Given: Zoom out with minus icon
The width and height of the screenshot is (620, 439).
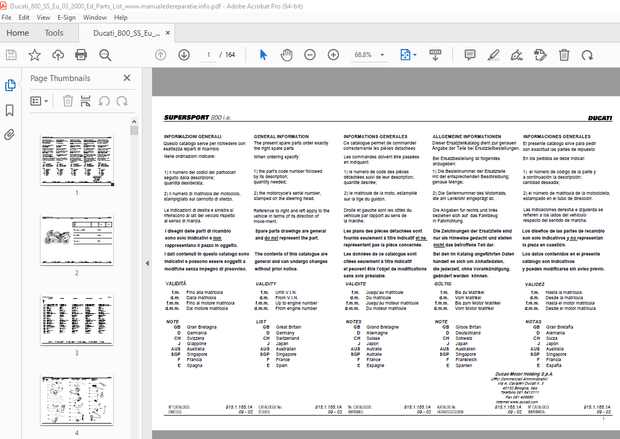Looking at the screenshot, I should [x=310, y=55].
